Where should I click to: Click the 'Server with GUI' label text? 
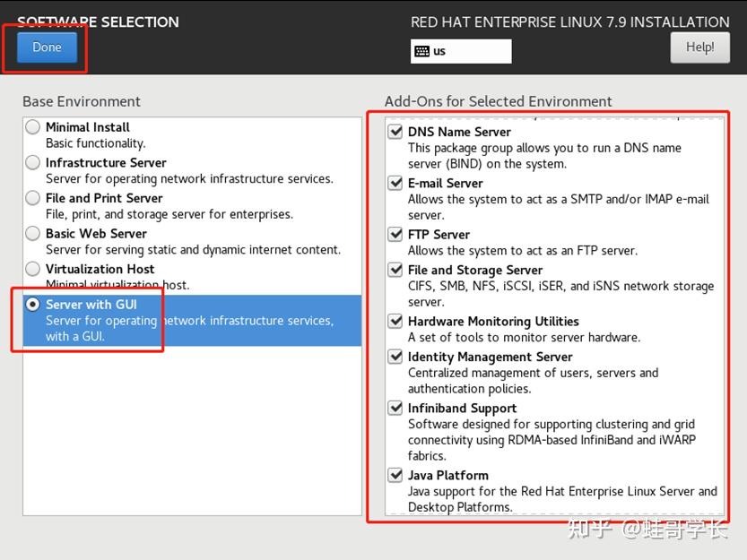tap(91, 305)
